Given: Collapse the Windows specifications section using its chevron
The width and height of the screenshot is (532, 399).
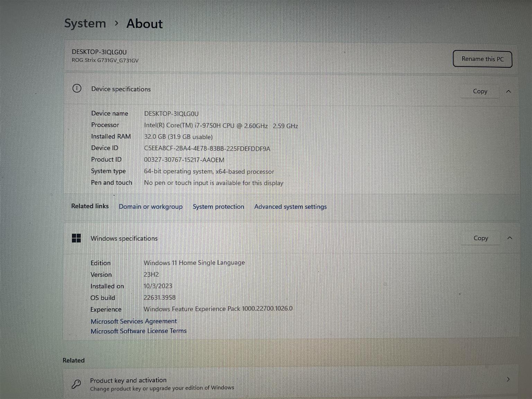Looking at the screenshot, I should (x=509, y=238).
